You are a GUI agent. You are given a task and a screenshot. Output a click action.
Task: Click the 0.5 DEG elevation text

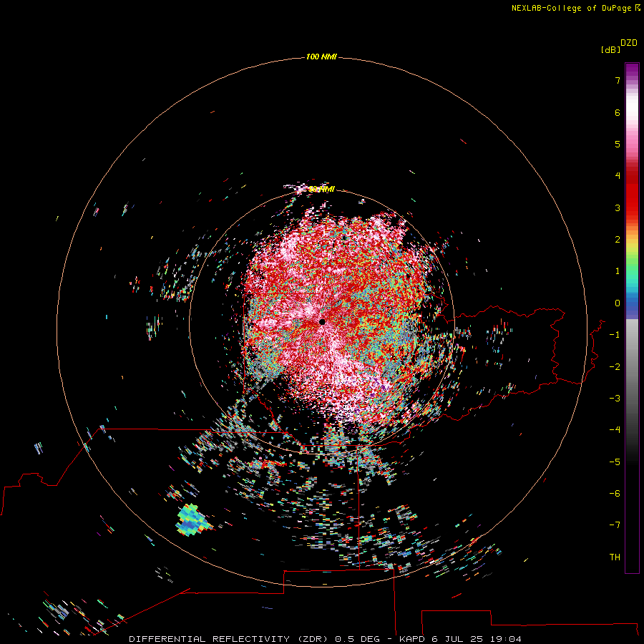tap(357, 639)
